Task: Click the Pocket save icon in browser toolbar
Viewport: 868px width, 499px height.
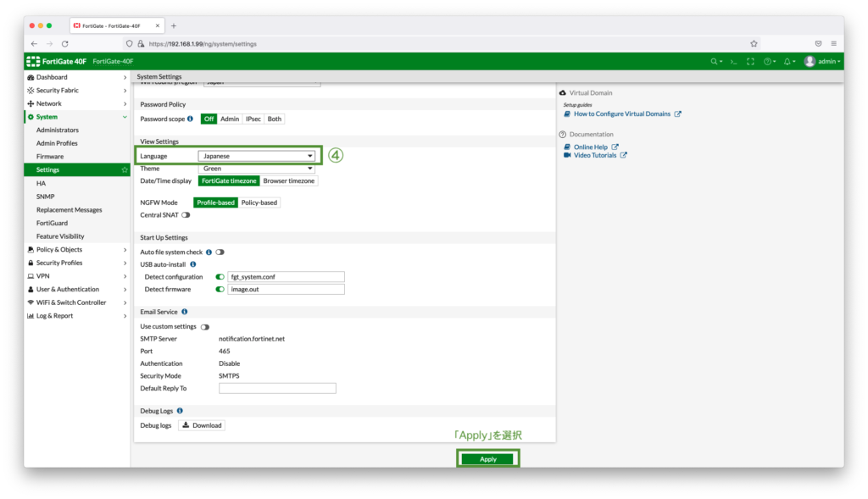Action: [x=818, y=44]
